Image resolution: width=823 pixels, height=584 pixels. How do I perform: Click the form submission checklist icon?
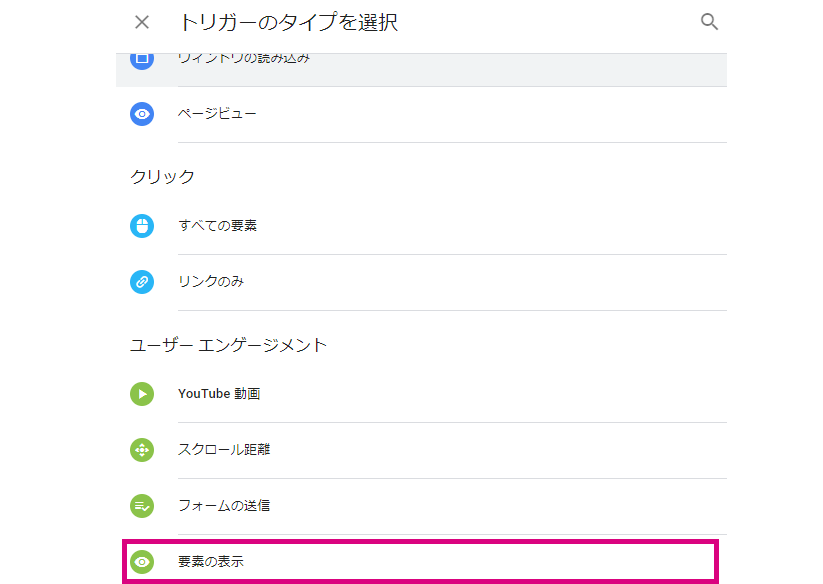tap(142, 506)
